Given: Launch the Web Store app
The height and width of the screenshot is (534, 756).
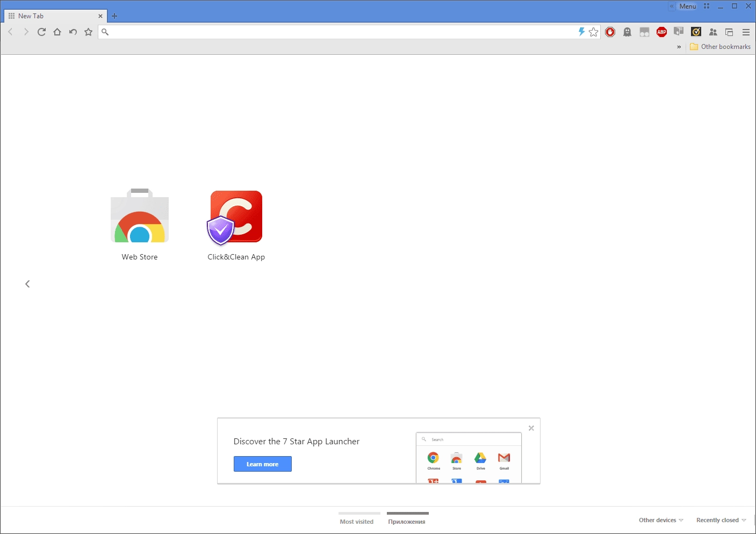Looking at the screenshot, I should coord(140,225).
